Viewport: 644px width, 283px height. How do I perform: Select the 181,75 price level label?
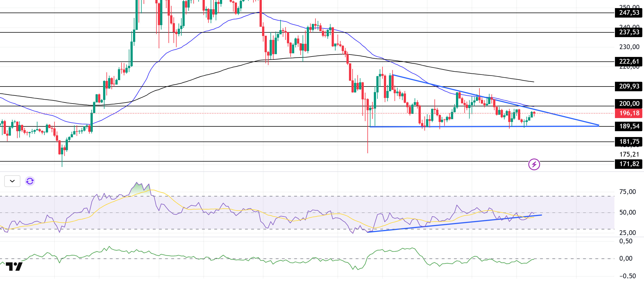point(629,142)
